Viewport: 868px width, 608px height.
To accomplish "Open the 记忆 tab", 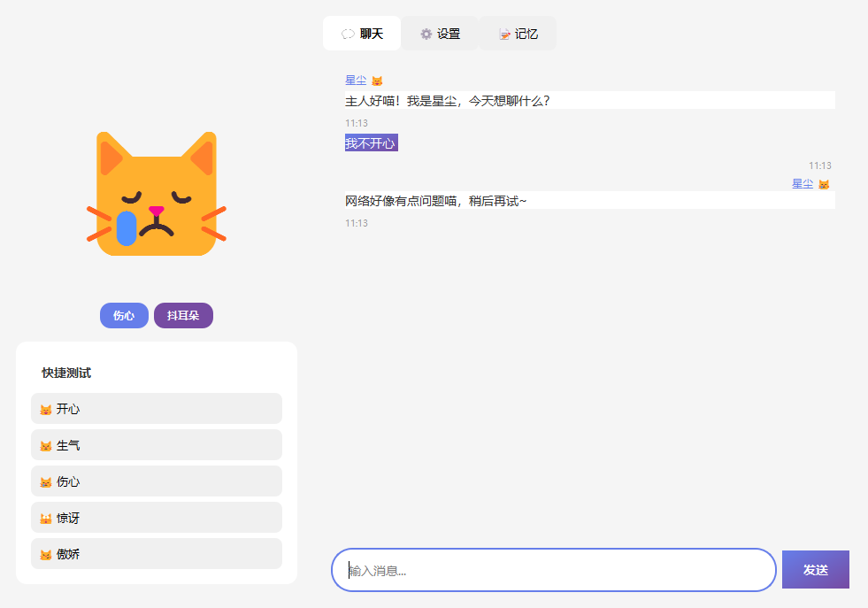I will coord(518,34).
